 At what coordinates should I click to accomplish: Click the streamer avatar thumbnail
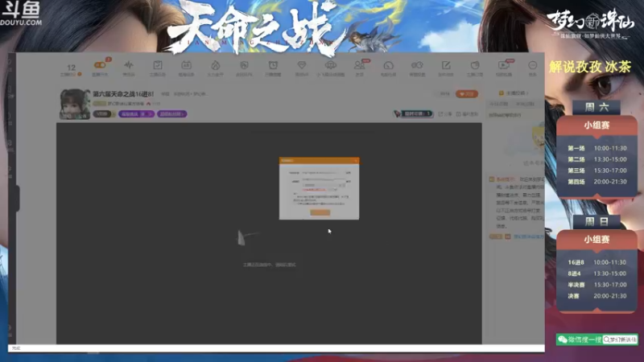tap(75, 105)
